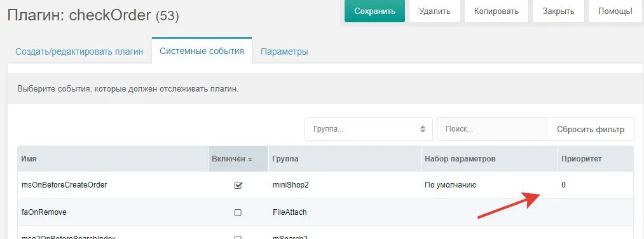
Task: Click the miniShop2 group cell
Action: tap(291, 185)
